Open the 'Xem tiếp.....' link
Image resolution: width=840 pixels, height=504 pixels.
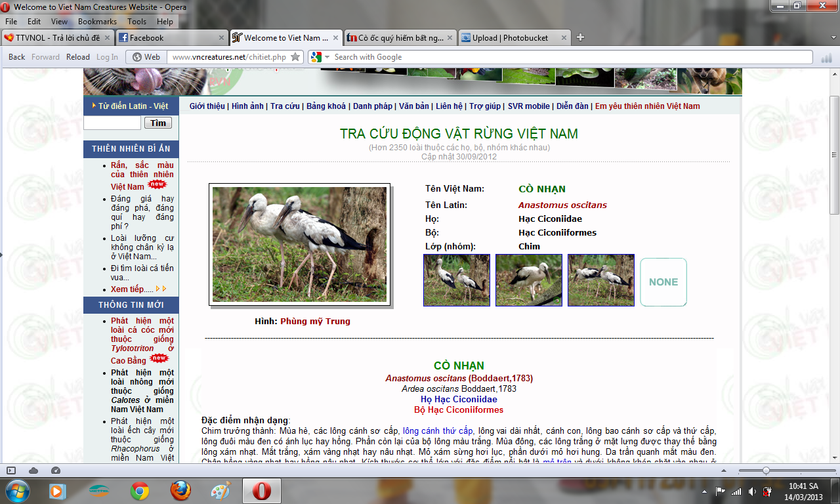pos(132,289)
